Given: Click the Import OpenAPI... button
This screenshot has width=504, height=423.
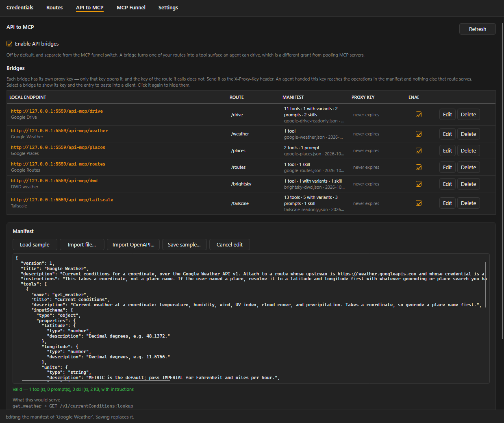Looking at the screenshot, I should pos(133,244).
